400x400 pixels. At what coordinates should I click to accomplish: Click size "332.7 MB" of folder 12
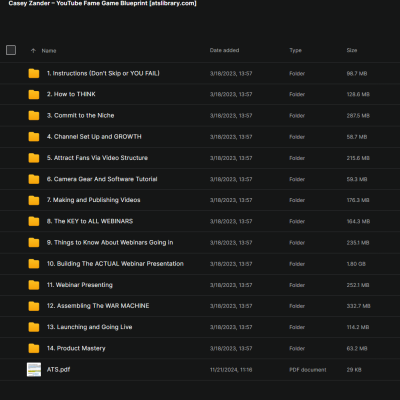click(x=358, y=306)
